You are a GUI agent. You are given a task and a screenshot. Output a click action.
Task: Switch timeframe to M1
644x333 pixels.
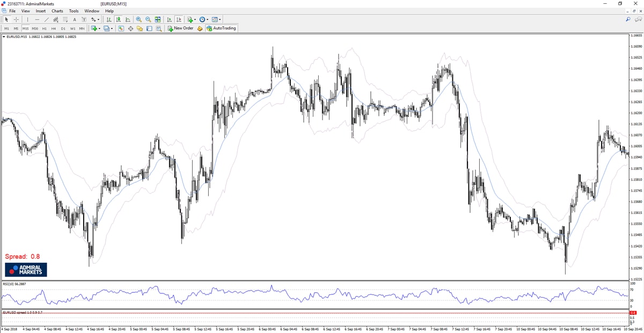(x=6, y=28)
